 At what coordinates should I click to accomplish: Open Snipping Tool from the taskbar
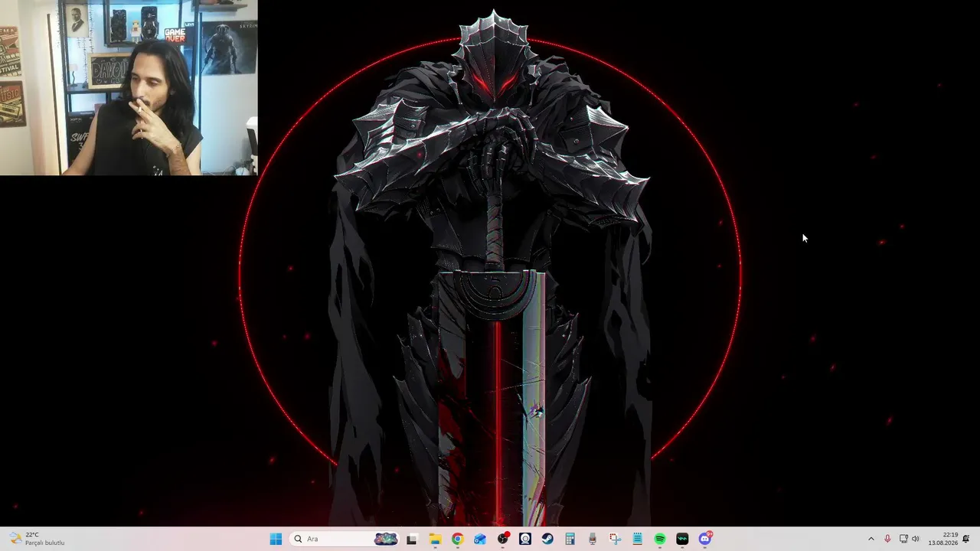coord(615,539)
